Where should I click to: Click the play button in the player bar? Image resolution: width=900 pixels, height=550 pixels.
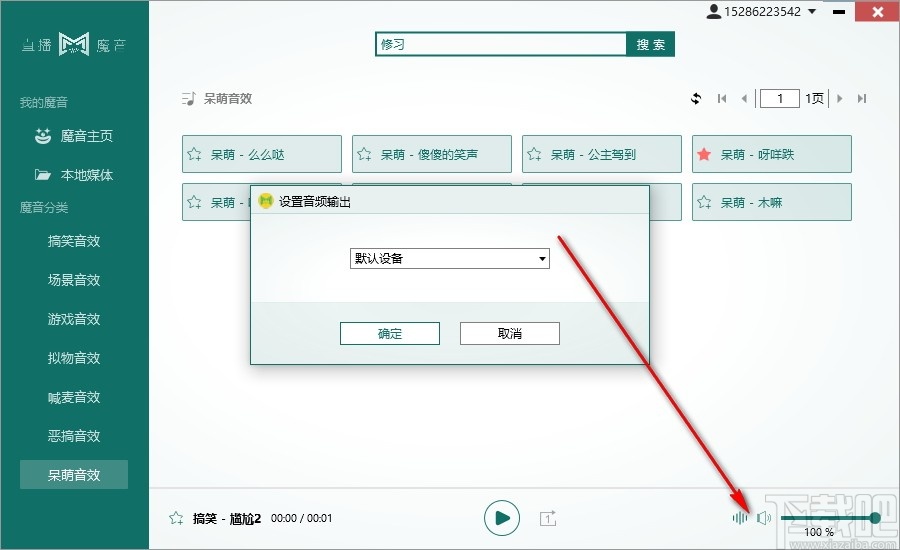(502, 518)
